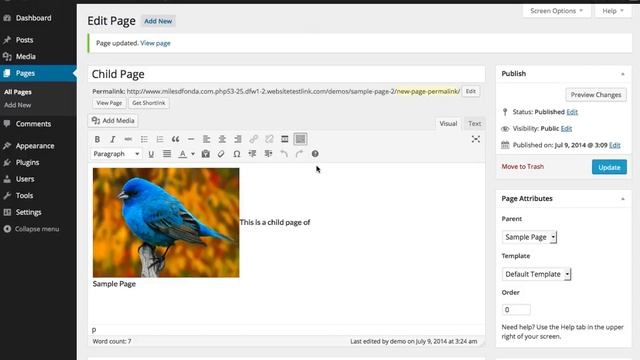Edit the Visibility Public setting
The height and width of the screenshot is (360, 640).
pyautogui.click(x=566, y=129)
